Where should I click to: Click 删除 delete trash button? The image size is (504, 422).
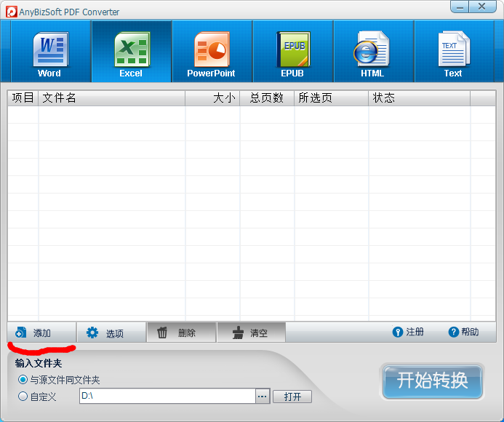tap(181, 333)
